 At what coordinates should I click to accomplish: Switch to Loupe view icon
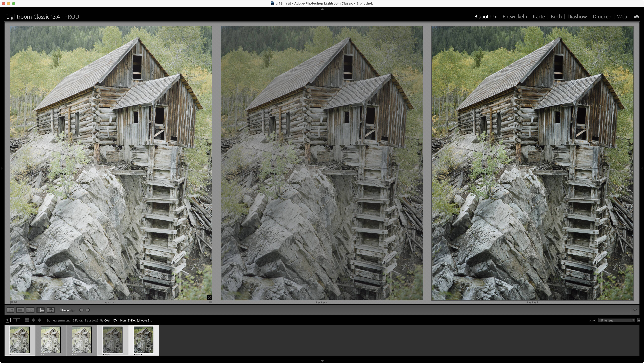pyautogui.click(x=20, y=310)
